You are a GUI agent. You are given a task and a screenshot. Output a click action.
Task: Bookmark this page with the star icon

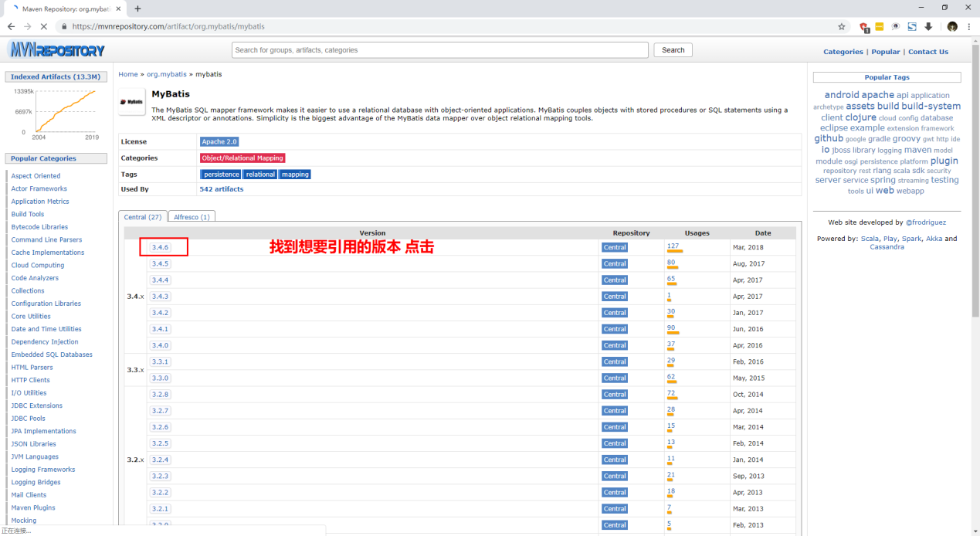point(842,26)
